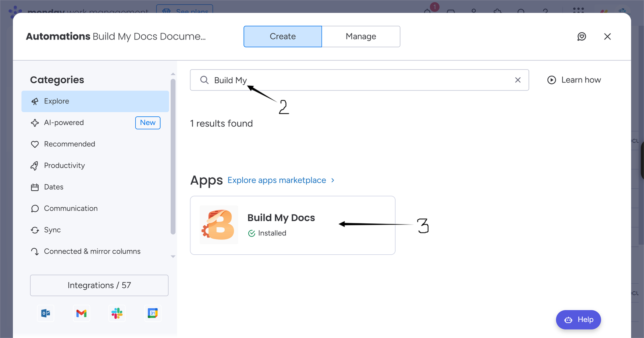Click the New badge next to AI-powered

click(148, 123)
